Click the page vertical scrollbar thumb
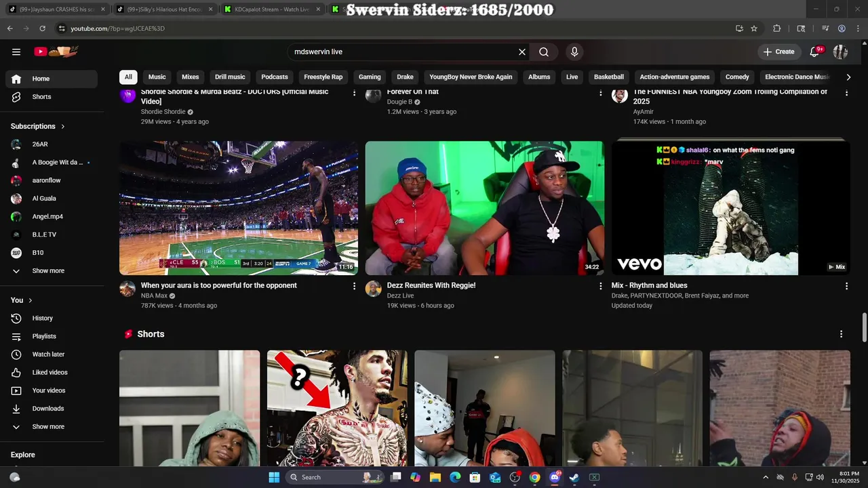This screenshot has height=488, width=868. click(864, 328)
